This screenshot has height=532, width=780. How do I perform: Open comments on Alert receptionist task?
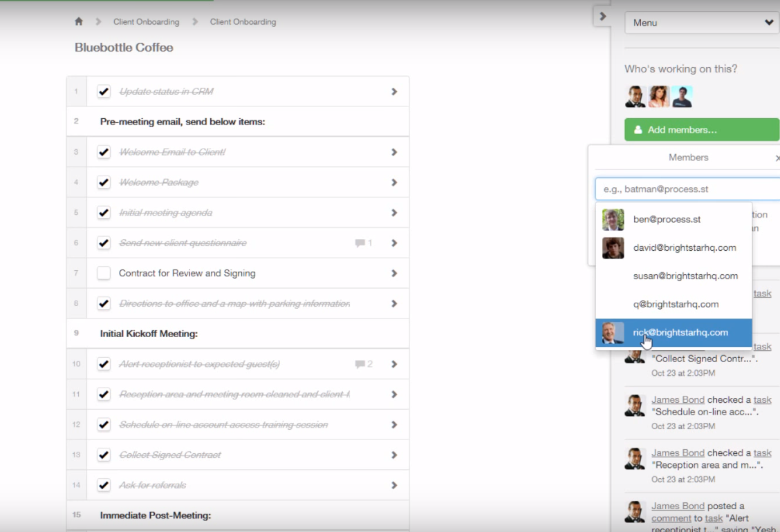[x=363, y=364]
